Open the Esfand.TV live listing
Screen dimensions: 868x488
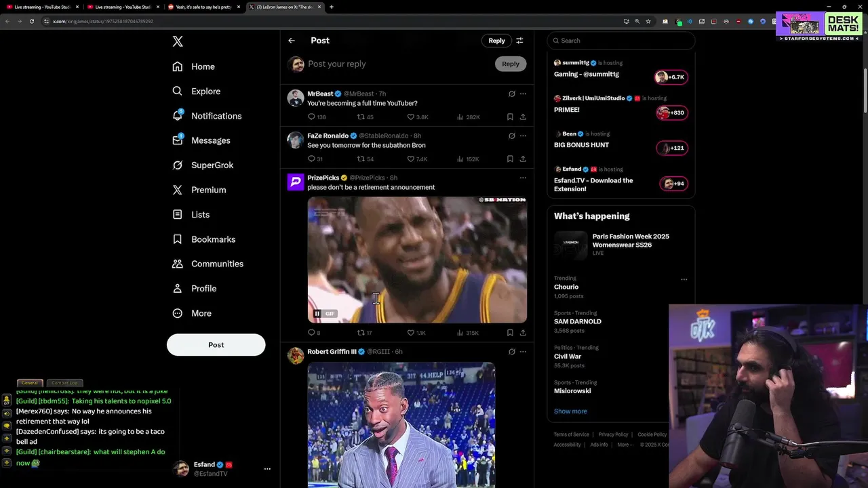pos(620,179)
